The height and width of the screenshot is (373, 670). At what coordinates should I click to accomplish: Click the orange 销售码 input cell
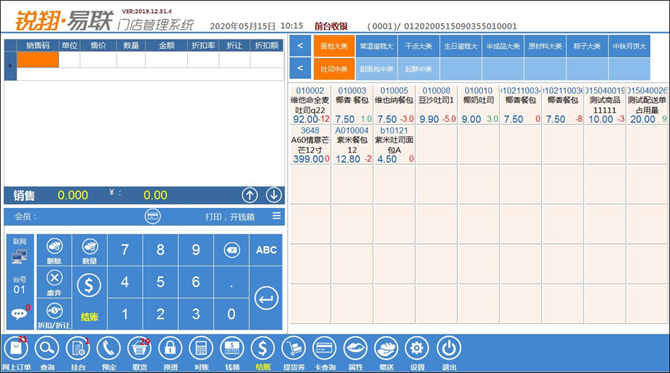pos(38,60)
